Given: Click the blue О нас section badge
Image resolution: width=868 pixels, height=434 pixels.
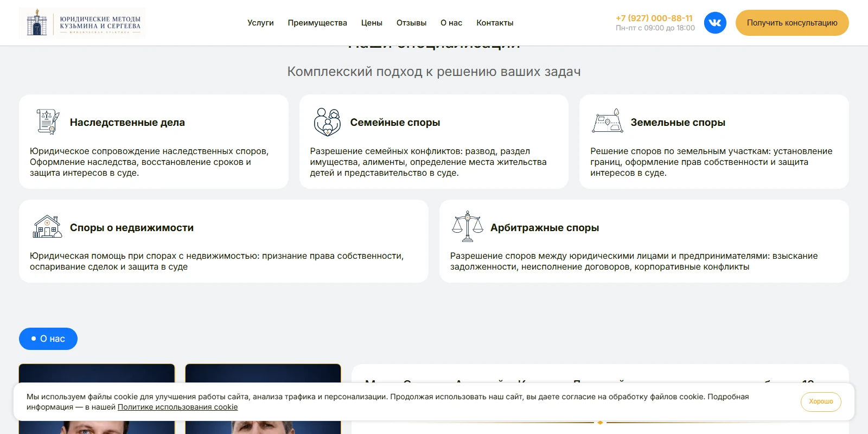Looking at the screenshot, I should [48, 339].
